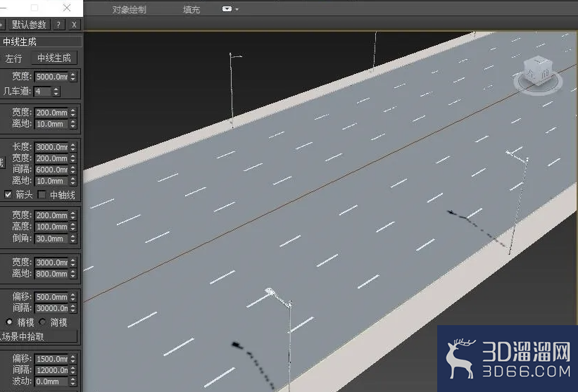Click the spinner of the 500.0mm 偏移 field
Viewport: 578px width, 392px height.
coord(73,297)
